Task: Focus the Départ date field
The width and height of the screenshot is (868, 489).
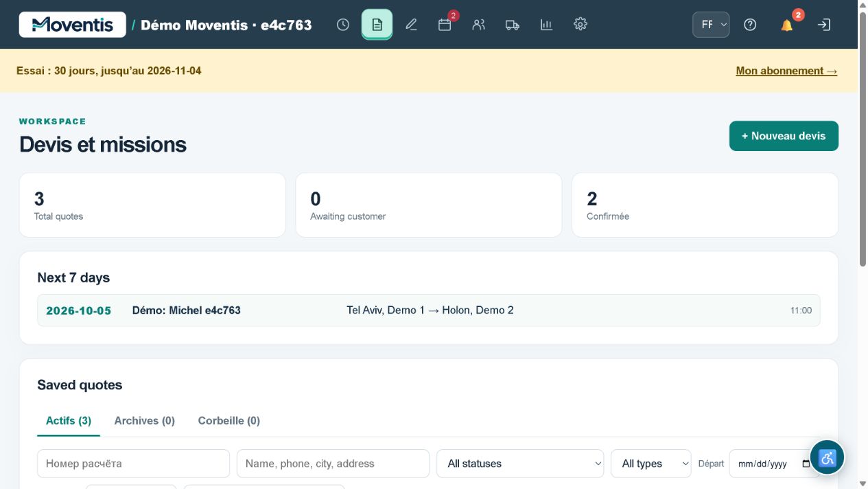Action: [775, 464]
